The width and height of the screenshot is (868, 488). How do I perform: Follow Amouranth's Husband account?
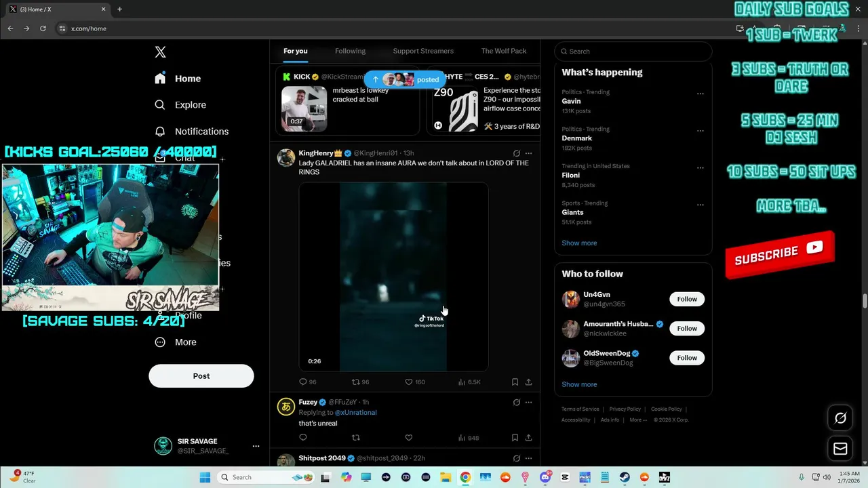pos(687,328)
